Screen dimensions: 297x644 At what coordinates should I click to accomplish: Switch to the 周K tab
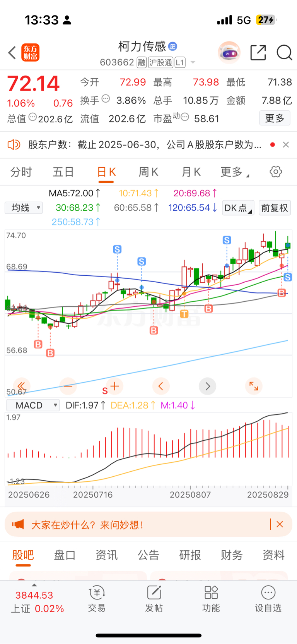(x=148, y=172)
